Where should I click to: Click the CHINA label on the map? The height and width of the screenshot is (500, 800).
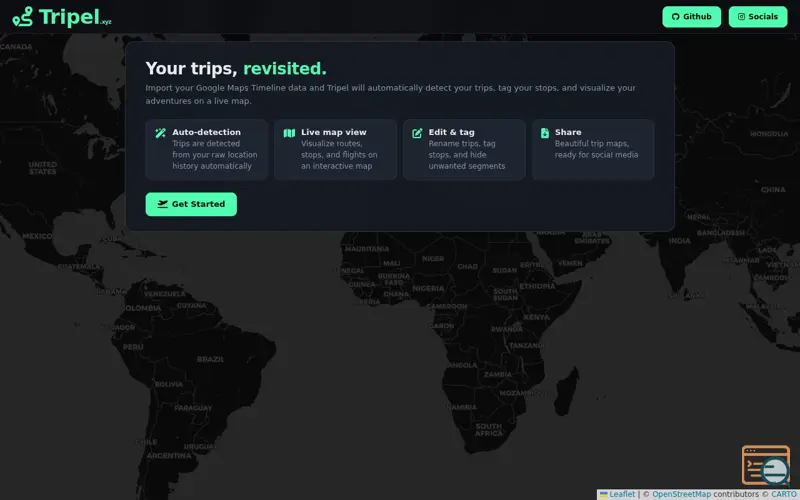(x=773, y=189)
